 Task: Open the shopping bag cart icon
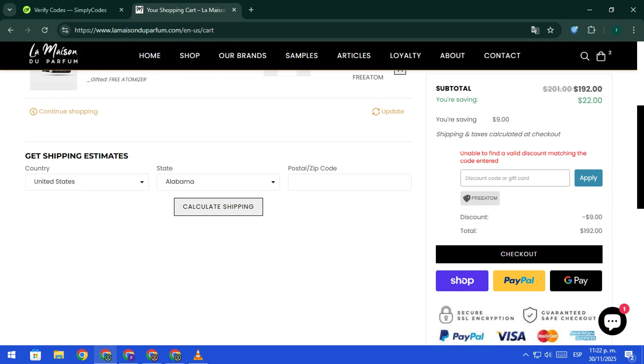pyautogui.click(x=601, y=56)
